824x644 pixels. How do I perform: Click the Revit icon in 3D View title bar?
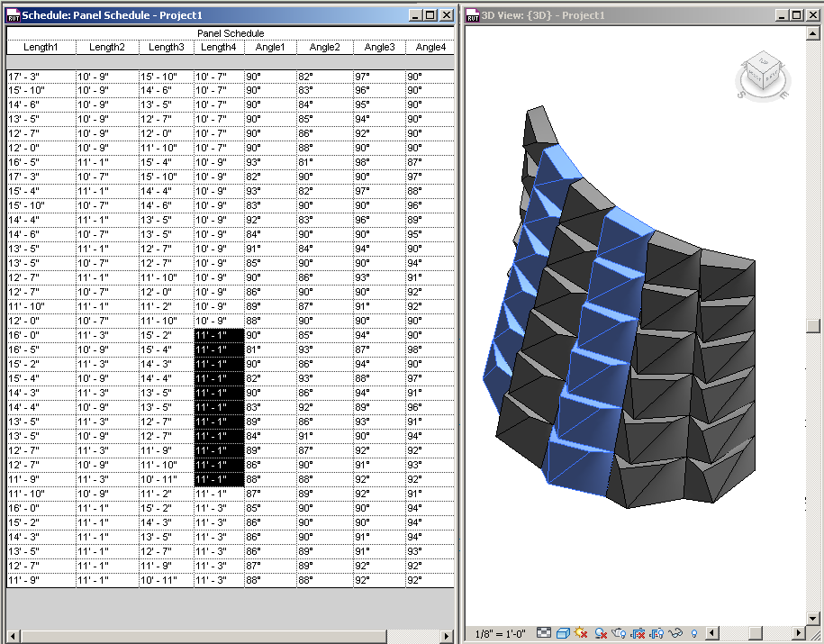473,15
